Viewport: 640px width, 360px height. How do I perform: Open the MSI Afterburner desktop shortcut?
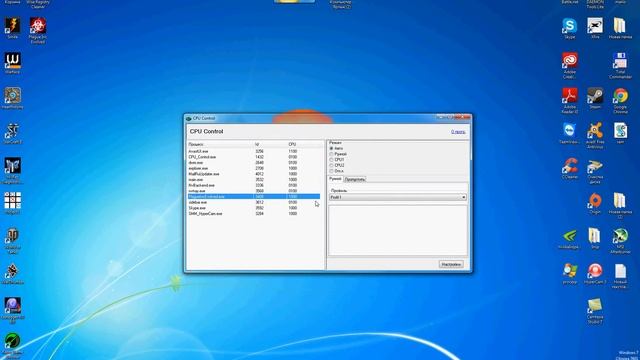tap(620, 241)
